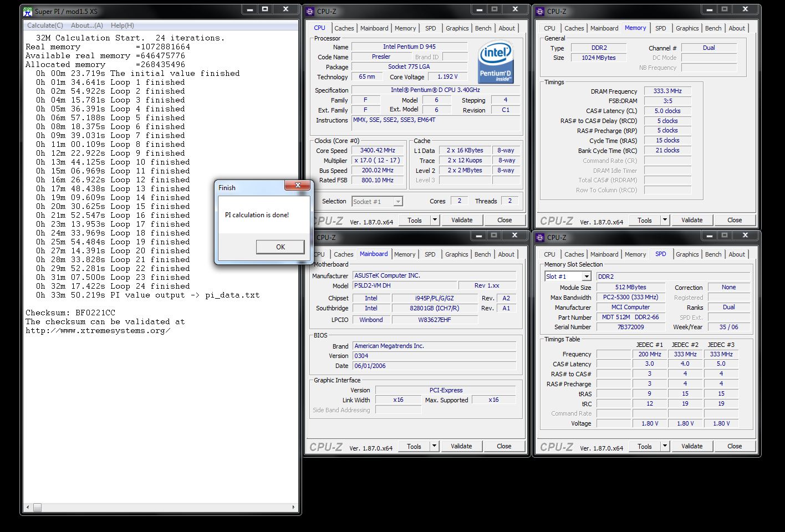Viewport: 785px width, 532px height.
Task: Click DRAM Frequency value 333.3 MHz
Action: [667, 91]
